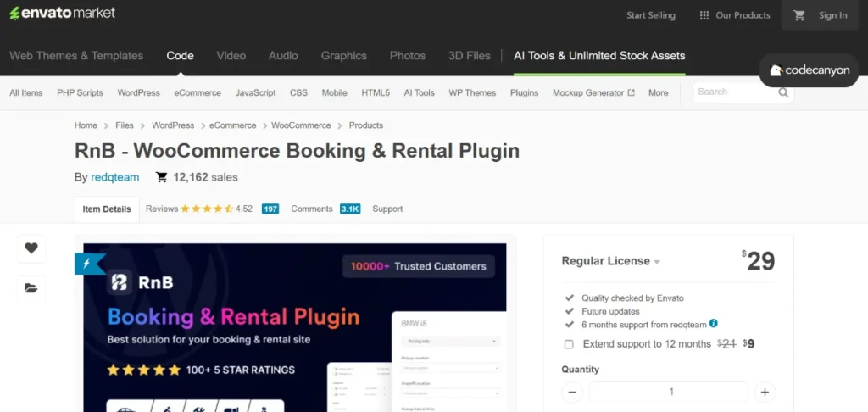Go to JavaScript category
This screenshot has height=412, width=868.
point(256,93)
